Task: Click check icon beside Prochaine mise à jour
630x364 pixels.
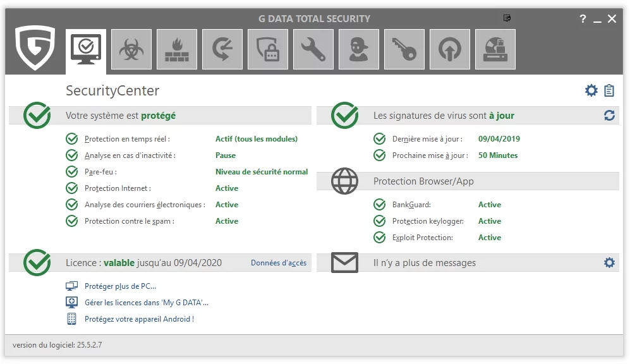Action: tap(380, 155)
